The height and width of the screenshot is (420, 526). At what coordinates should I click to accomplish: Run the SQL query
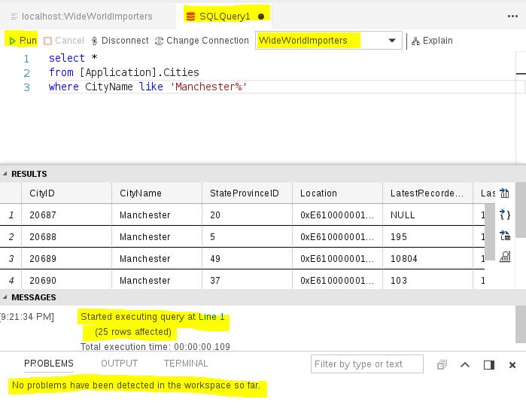point(22,41)
